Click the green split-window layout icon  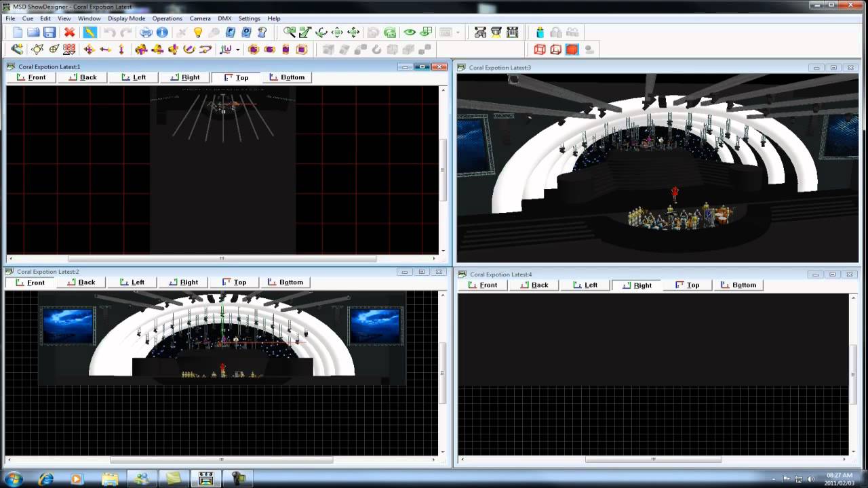(x=426, y=33)
